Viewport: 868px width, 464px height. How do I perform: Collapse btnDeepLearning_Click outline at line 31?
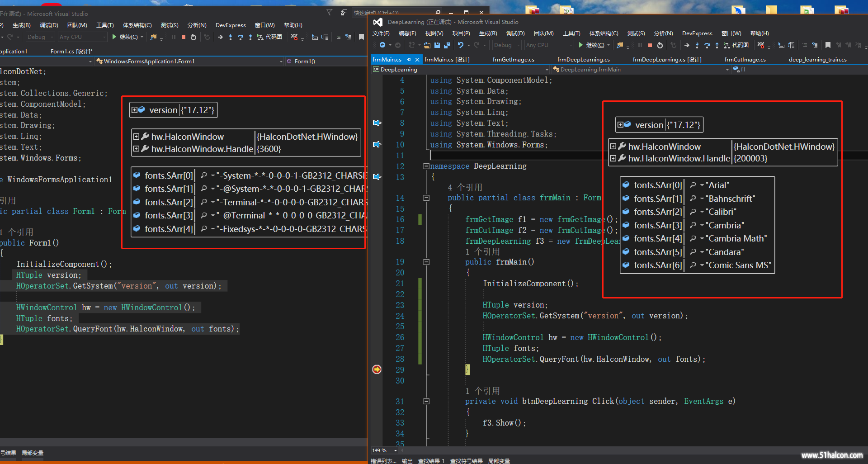(426, 401)
